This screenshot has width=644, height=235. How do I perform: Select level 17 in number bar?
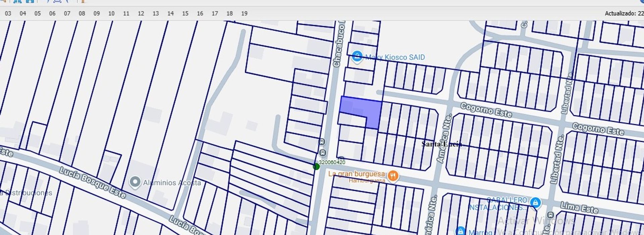pos(214,13)
